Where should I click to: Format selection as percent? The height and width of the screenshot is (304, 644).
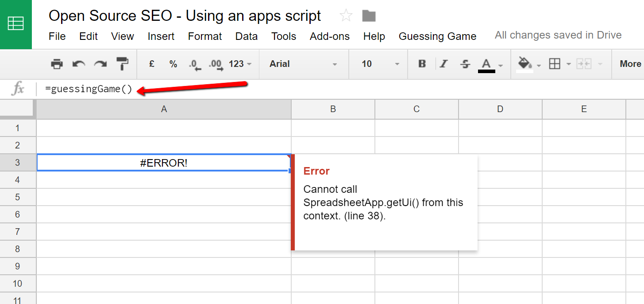173,64
